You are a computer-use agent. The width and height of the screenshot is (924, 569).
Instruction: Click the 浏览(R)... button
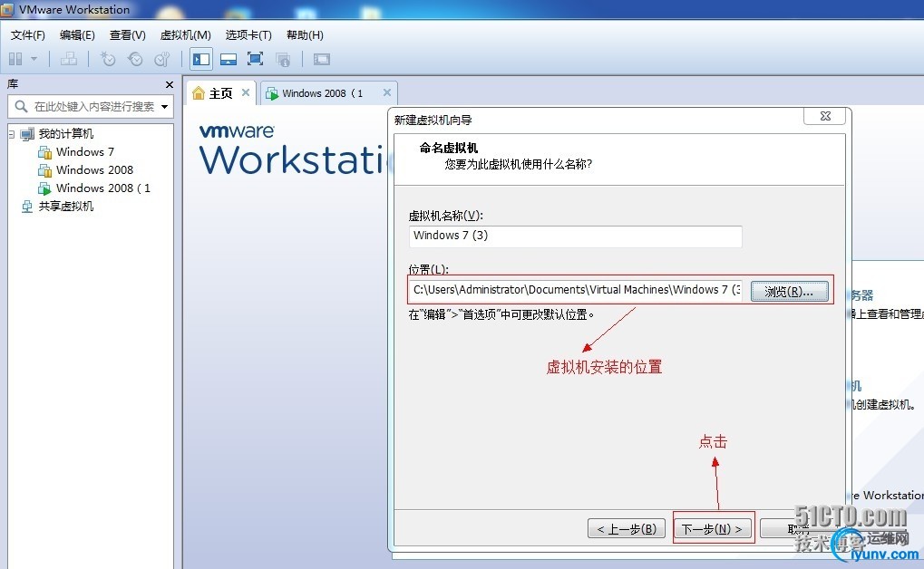(789, 292)
